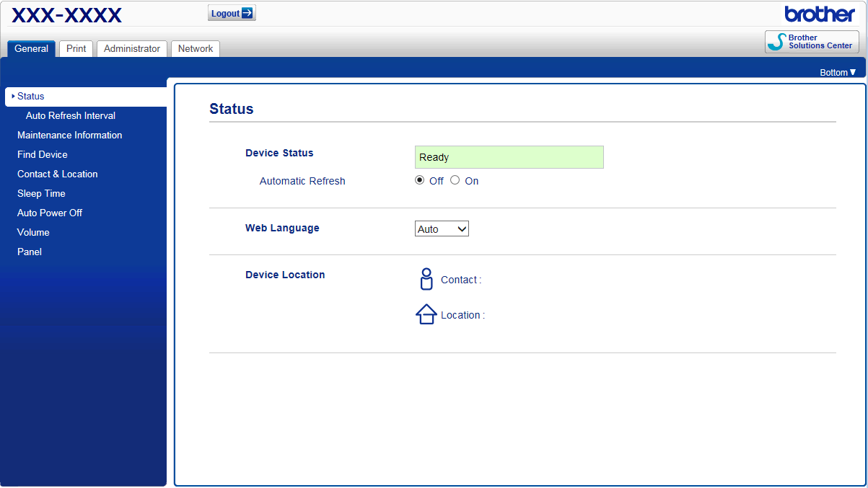Open Contact & Location page
The width and height of the screenshot is (868, 488).
[x=58, y=174]
